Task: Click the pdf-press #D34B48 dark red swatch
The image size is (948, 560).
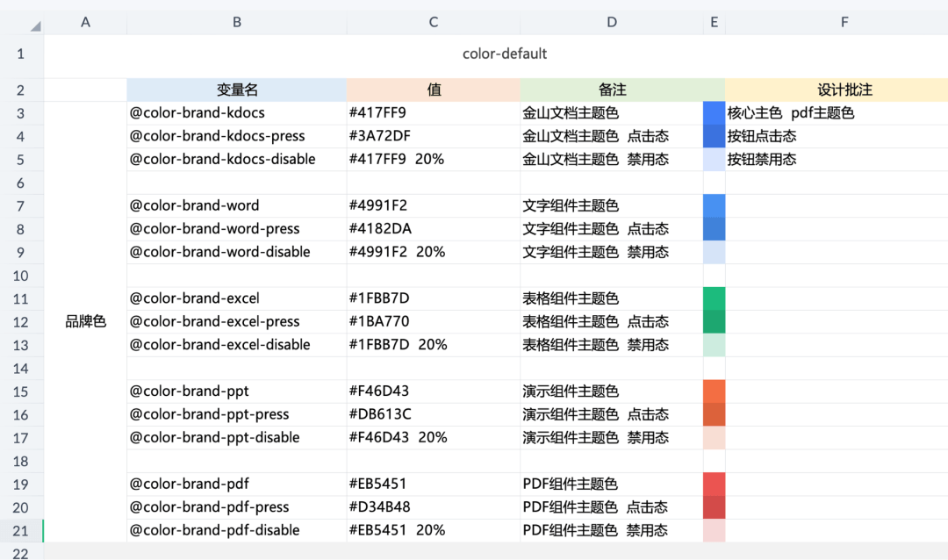Action: tap(714, 507)
